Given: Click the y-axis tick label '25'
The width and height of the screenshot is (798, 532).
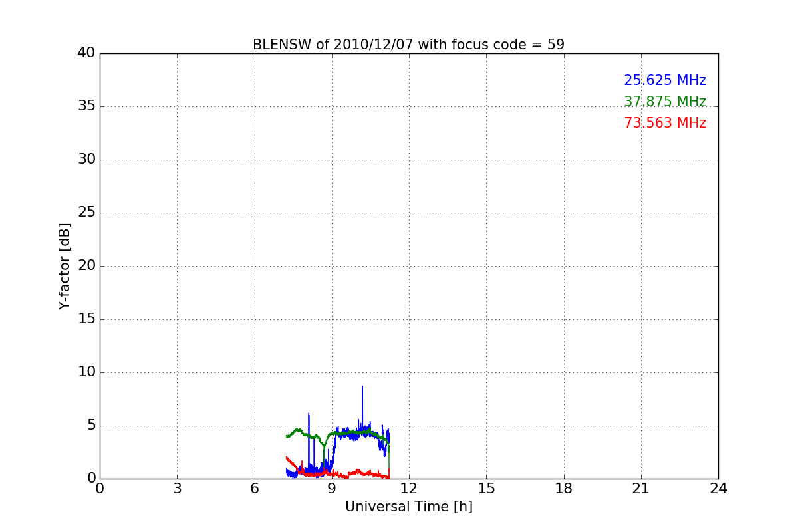Looking at the screenshot, I should (x=86, y=213).
